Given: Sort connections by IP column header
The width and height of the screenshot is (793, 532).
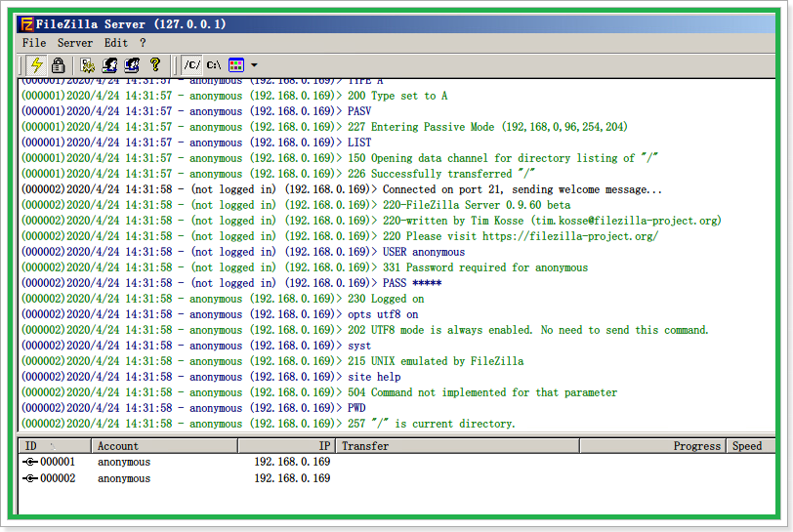Looking at the screenshot, I should coord(286,445).
